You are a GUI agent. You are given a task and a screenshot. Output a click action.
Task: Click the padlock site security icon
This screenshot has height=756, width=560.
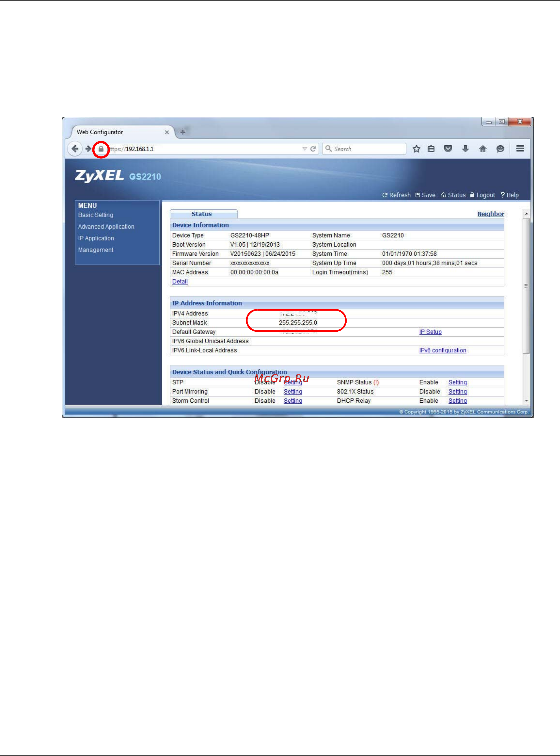click(x=101, y=149)
